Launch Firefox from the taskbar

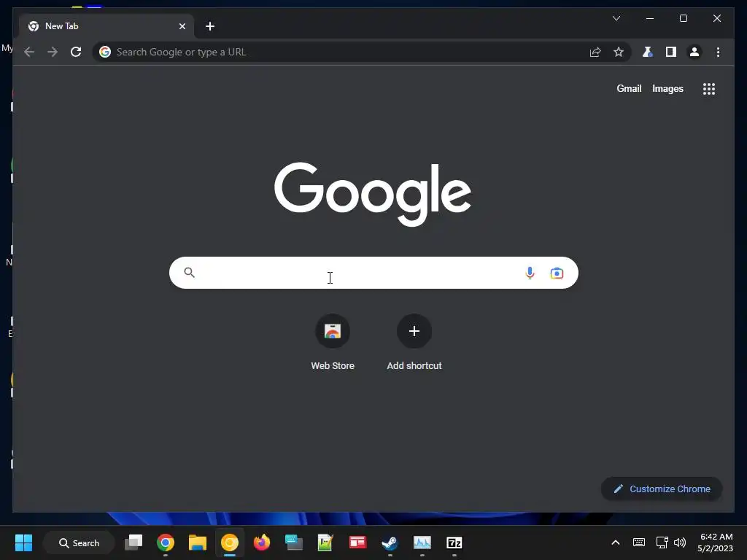262,542
